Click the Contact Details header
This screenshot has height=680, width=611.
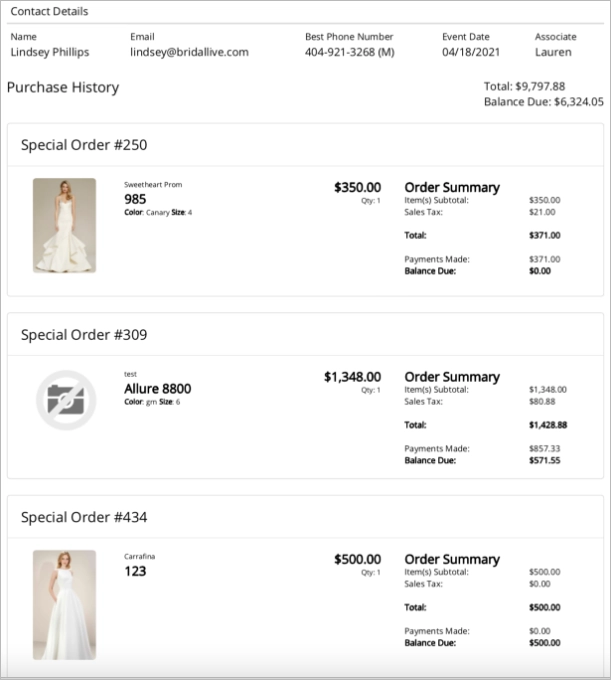(49, 12)
